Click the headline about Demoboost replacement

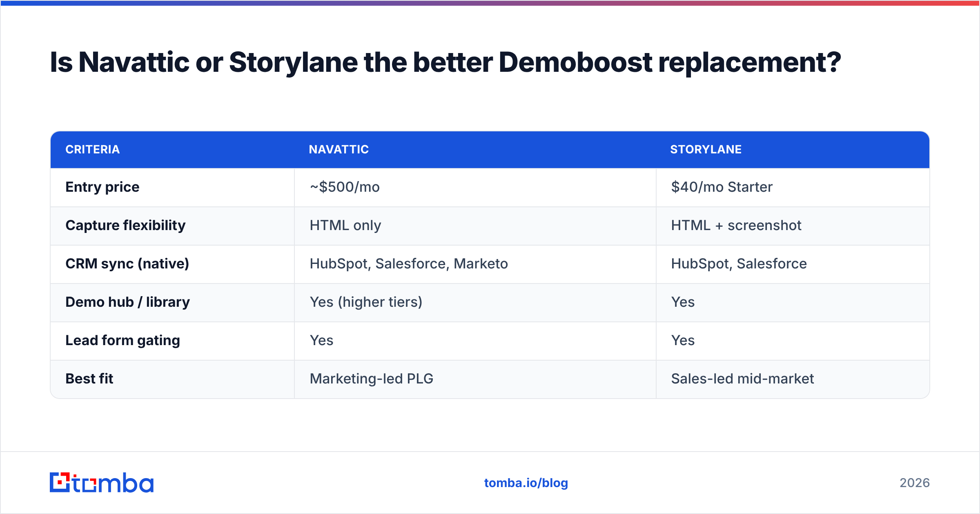pos(445,62)
